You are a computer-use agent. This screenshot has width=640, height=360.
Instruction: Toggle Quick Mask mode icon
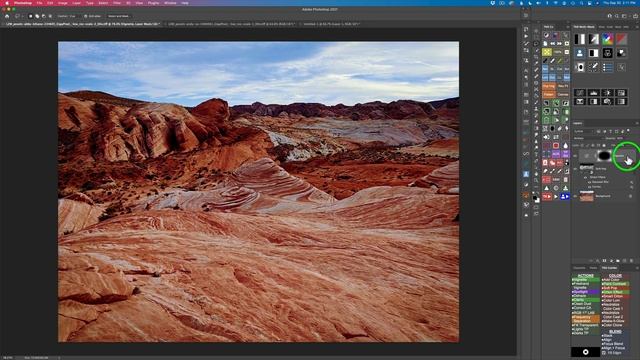tap(536, 207)
